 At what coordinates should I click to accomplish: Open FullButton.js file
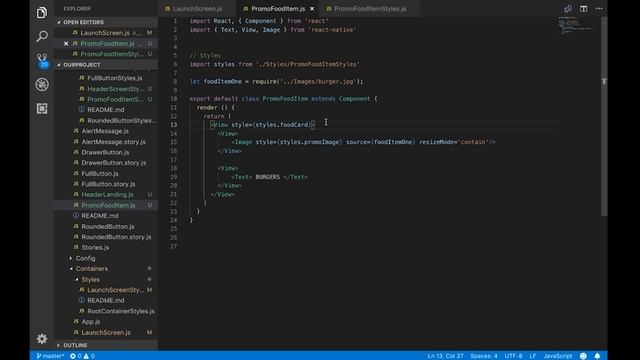(106, 173)
